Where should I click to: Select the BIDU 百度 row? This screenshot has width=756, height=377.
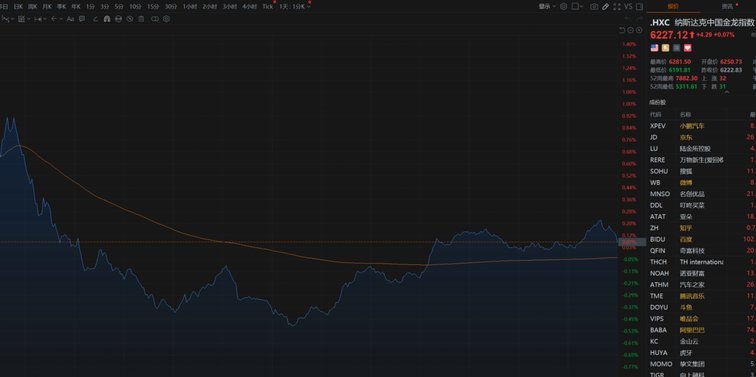click(x=703, y=239)
